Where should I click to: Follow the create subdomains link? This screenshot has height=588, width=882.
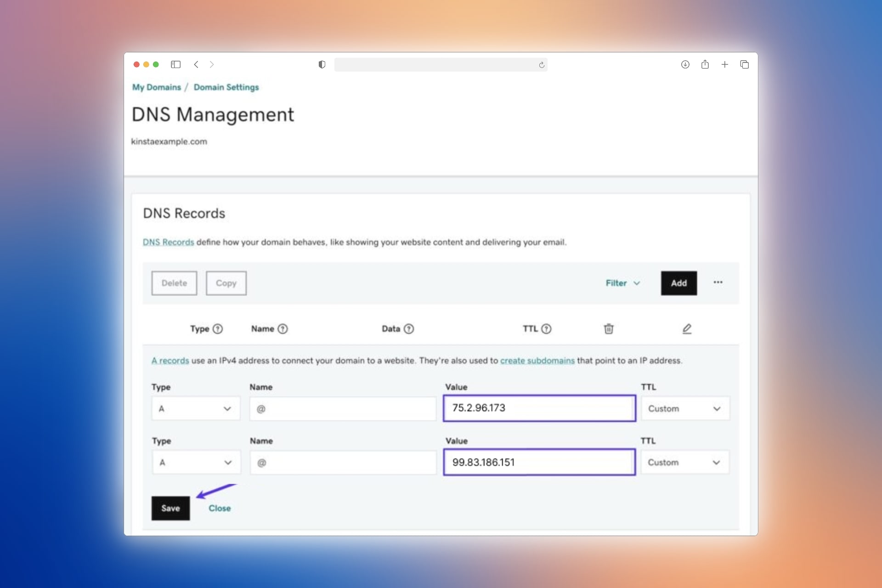point(537,361)
